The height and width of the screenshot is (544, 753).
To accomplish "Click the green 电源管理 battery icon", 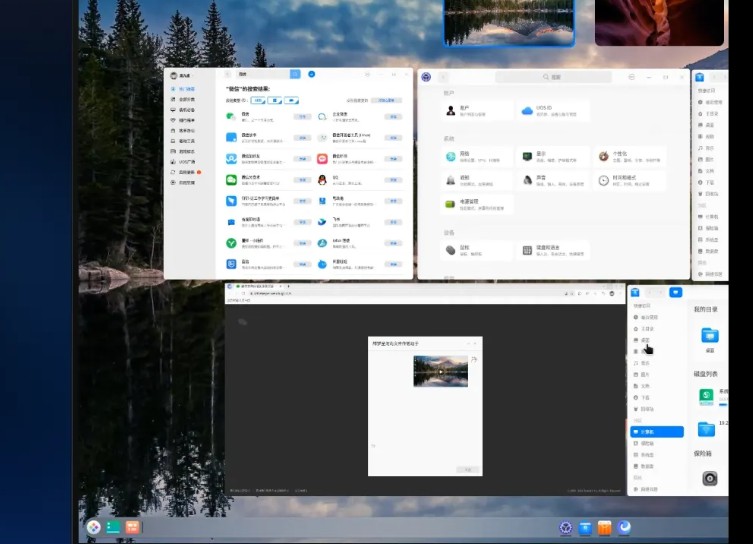I will tap(451, 204).
